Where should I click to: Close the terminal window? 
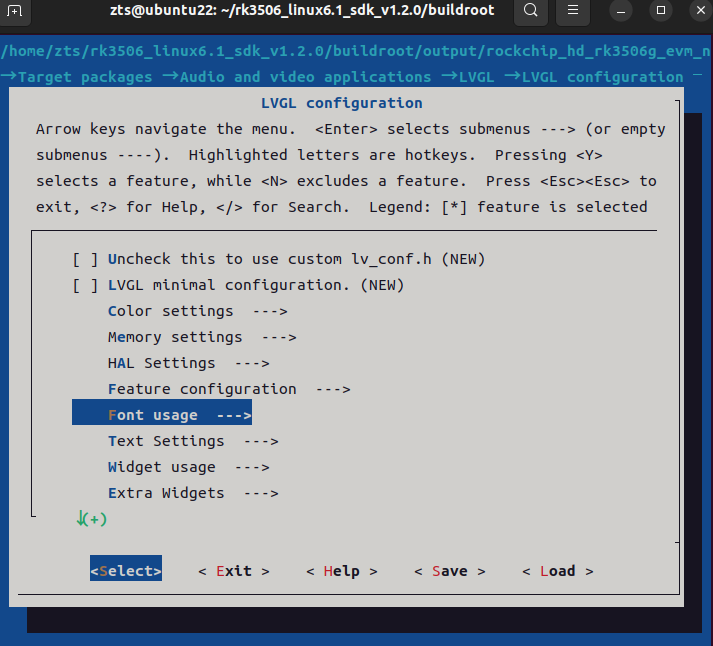pos(701,10)
